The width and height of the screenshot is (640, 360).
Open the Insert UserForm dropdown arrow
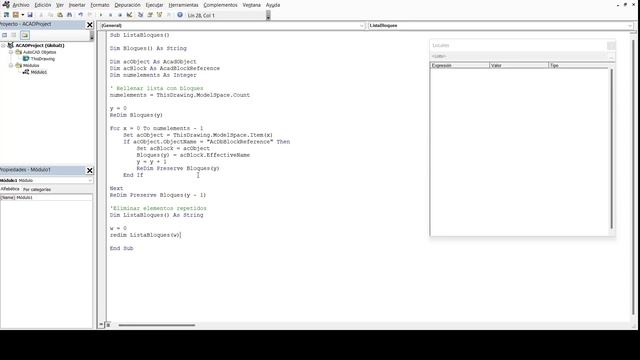(x=22, y=15)
